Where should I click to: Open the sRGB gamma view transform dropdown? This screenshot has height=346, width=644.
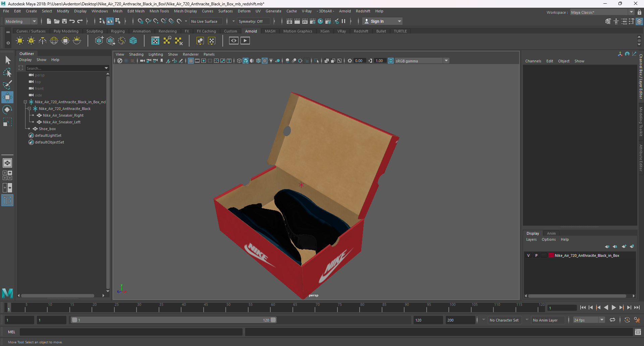[x=422, y=61]
